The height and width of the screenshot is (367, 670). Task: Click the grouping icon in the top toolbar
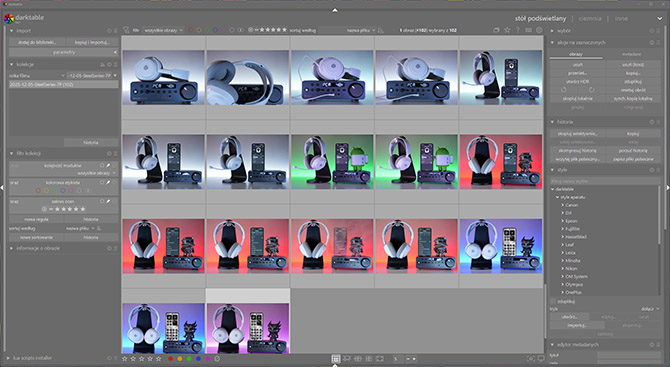point(496,30)
